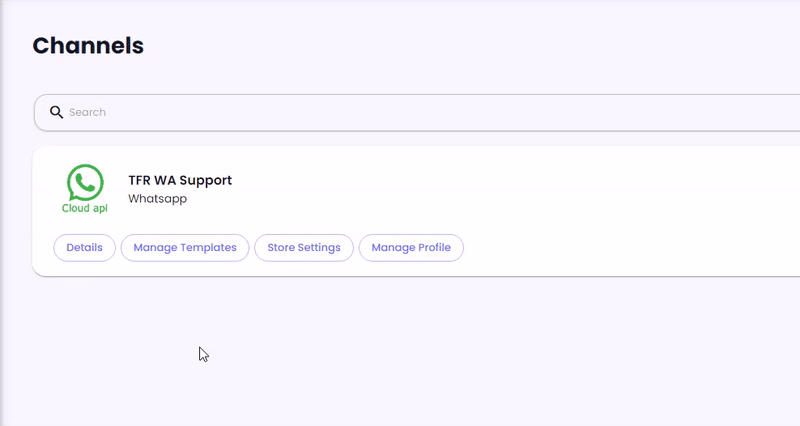The width and height of the screenshot is (800, 426).
Task: Click the Whatsapp channel type subtitle
Action: tap(158, 198)
